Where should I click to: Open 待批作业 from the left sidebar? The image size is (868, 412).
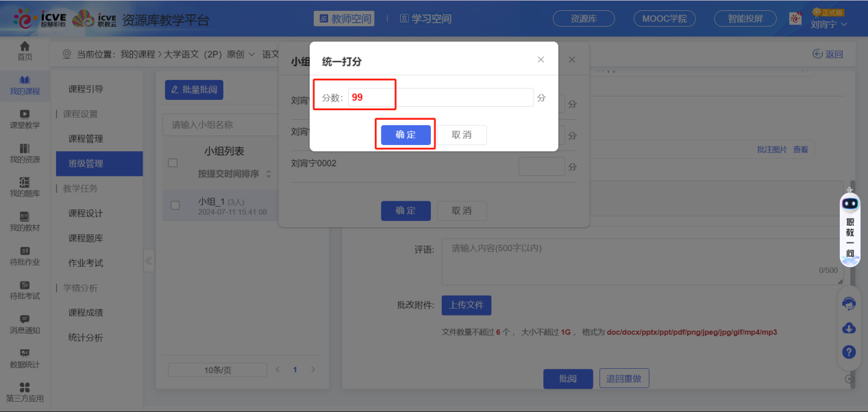click(25, 257)
